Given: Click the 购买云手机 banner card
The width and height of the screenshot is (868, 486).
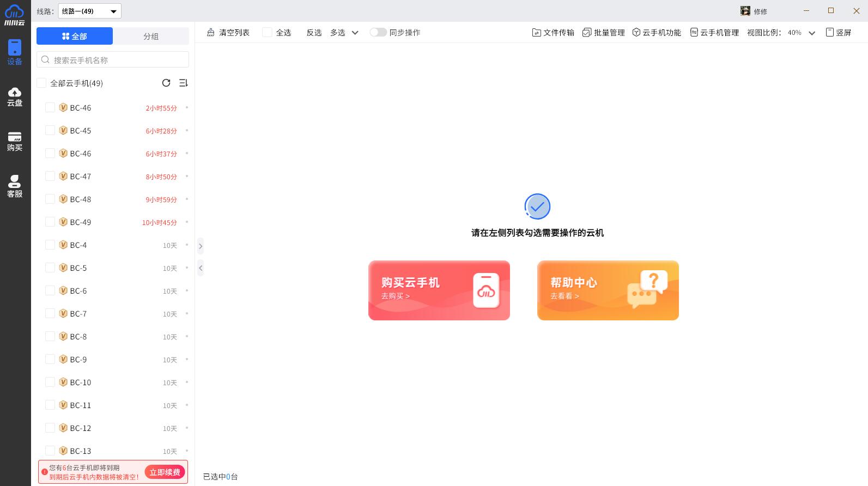Looking at the screenshot, I should [439, 290].
